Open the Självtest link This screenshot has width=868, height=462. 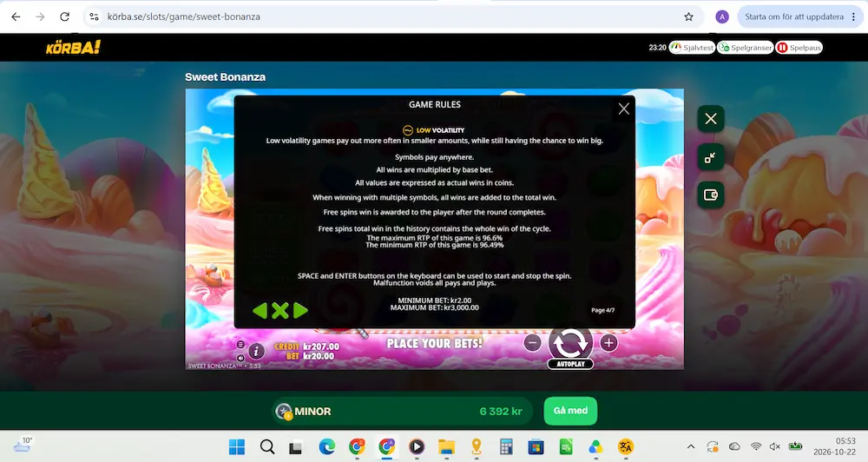click(x=692, y=48)
